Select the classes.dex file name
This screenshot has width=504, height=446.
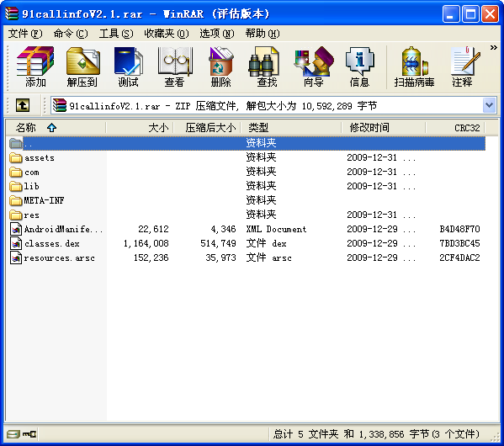tap(52, 243)
